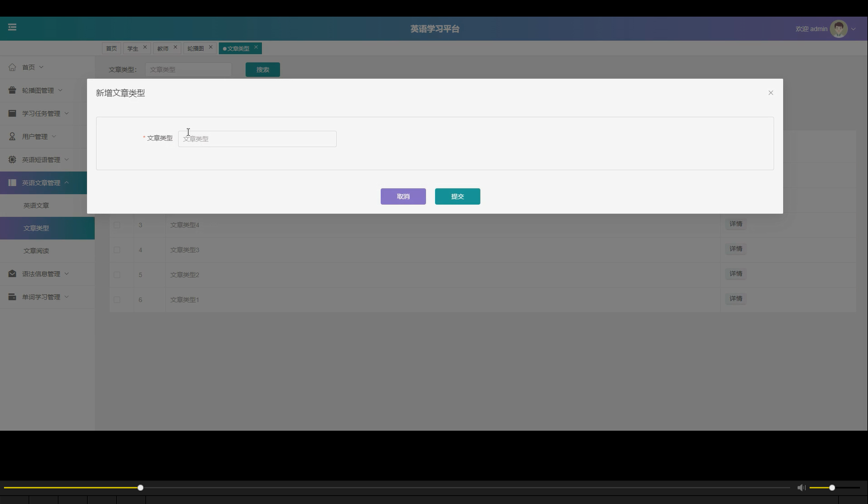Click the 搜索 button
This screenshot has width=868, height=504.
point(263,69)
